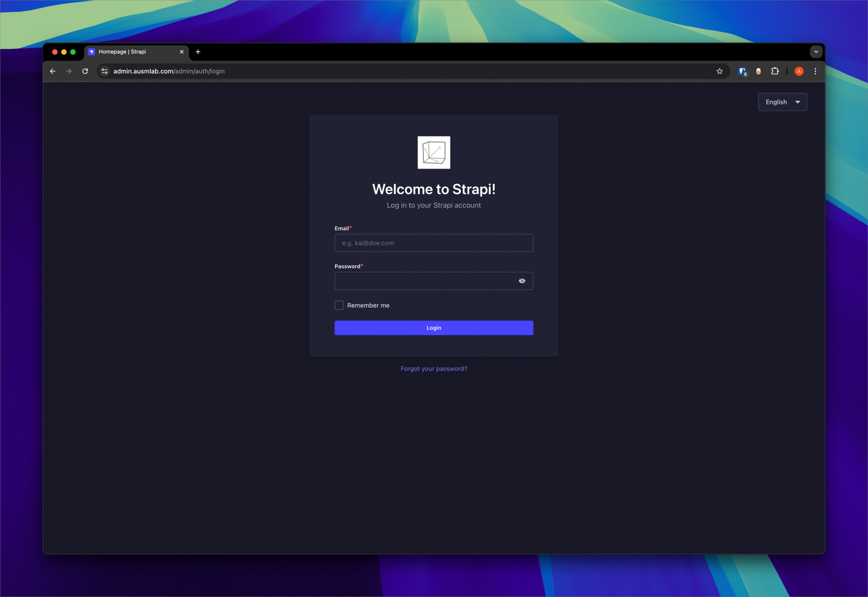
Task: Expand the tab search chevron
Action: pos(816,52)
